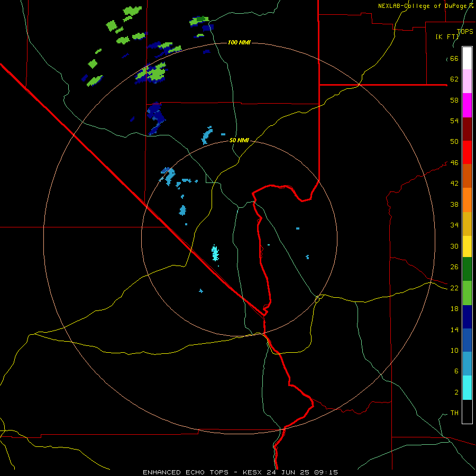Click the medium blue legend swatch
Image resolution: width=476 pixels, height=476 pixels.
(467, 340)
